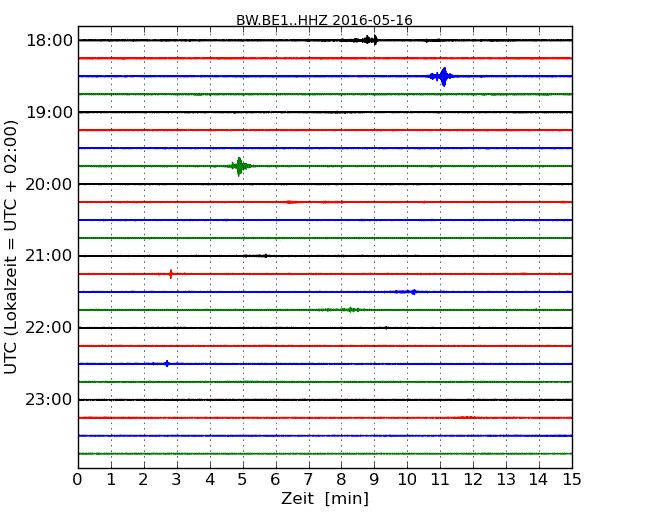Viewport: 650px width, 520px height.
Task: Click the large blue seismic burst on the 18:30 trace
Action: [442, 76]
